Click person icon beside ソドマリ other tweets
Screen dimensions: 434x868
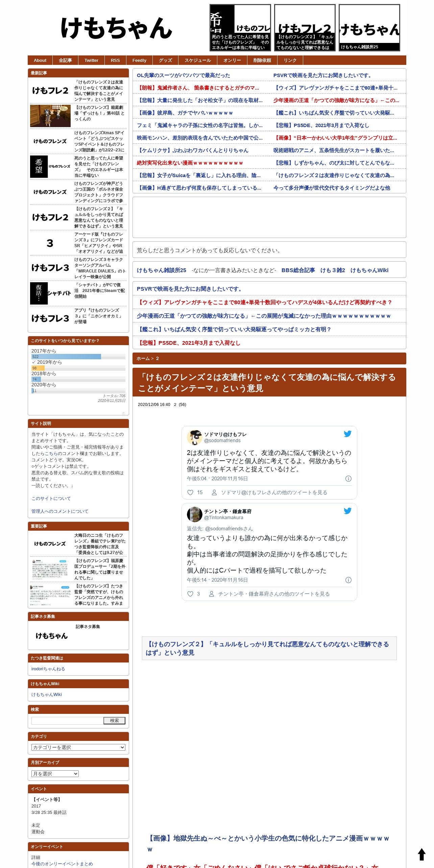[214, 492]
